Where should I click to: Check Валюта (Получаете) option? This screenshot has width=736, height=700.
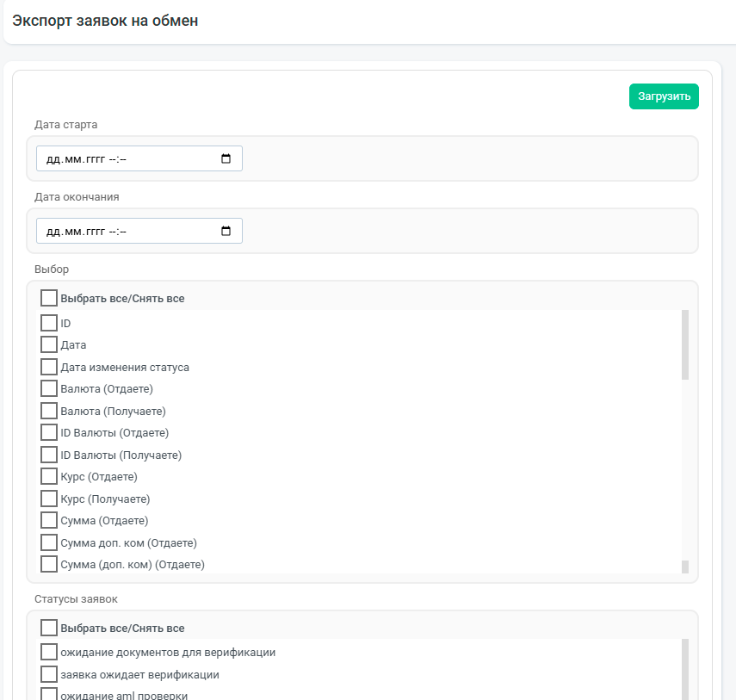click(x=49, y=411)
